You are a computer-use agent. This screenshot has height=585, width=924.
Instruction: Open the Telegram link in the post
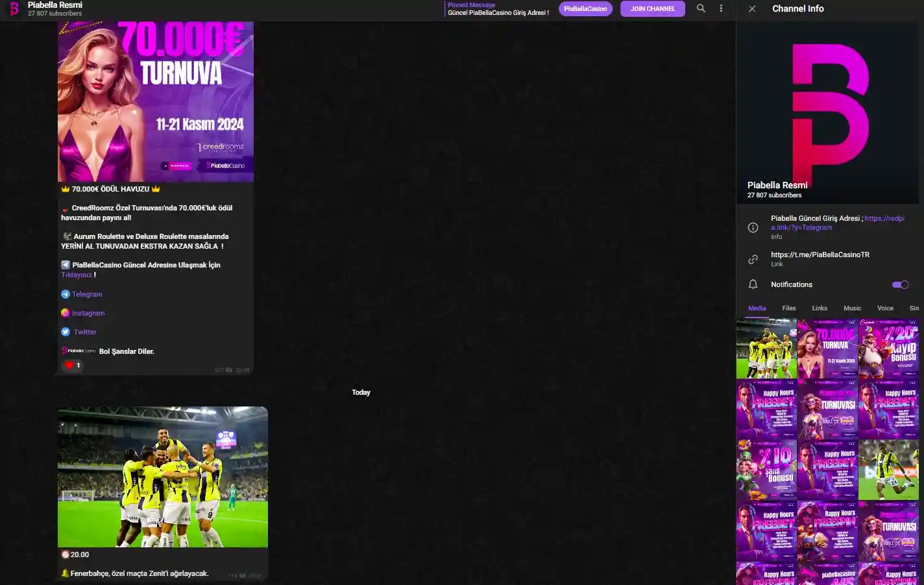(x=87, y=294)
